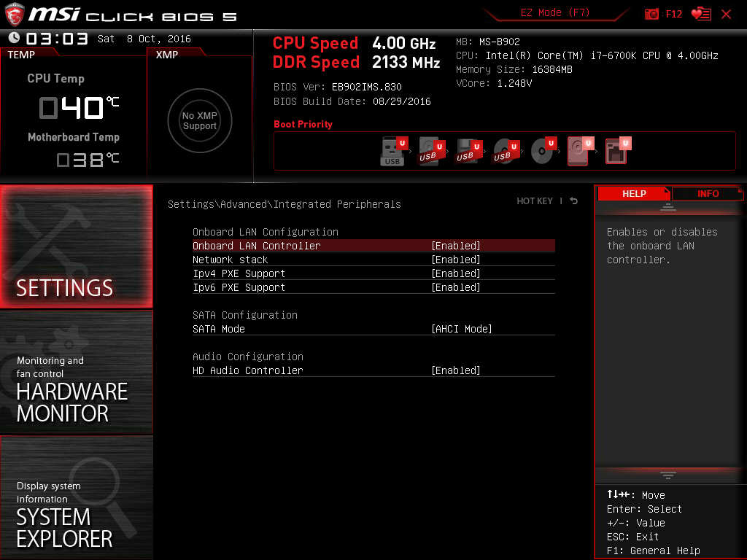Switch to the HELP tab
This screenshot has width=747, height=560.
tap(634, 193)
